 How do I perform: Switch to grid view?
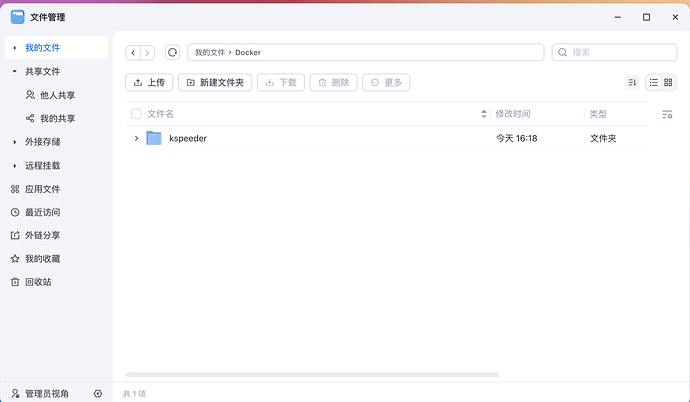point(671,82)
